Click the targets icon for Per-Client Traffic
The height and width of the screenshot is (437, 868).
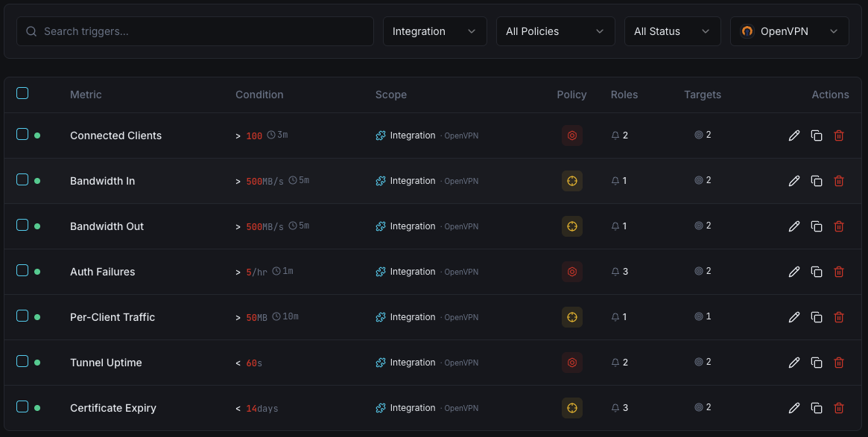point(697,316)
